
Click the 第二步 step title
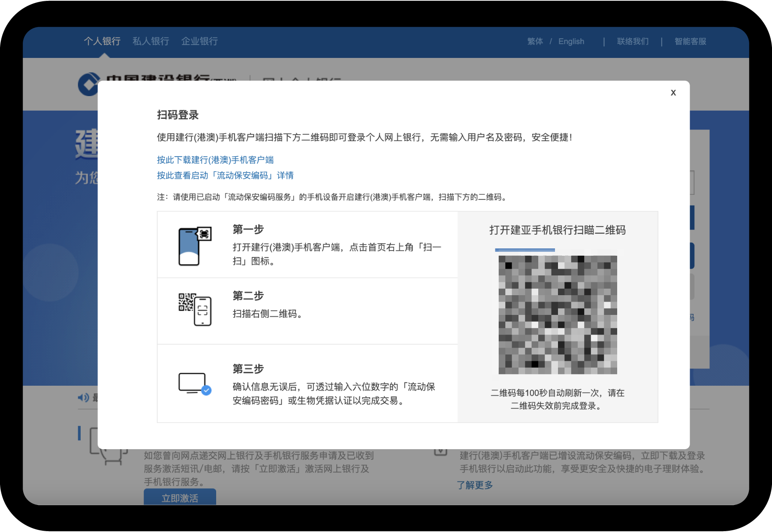tap(248, 296)
